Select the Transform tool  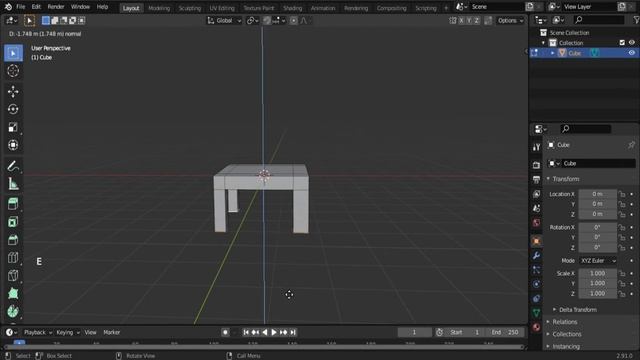(x=13, y=145)
